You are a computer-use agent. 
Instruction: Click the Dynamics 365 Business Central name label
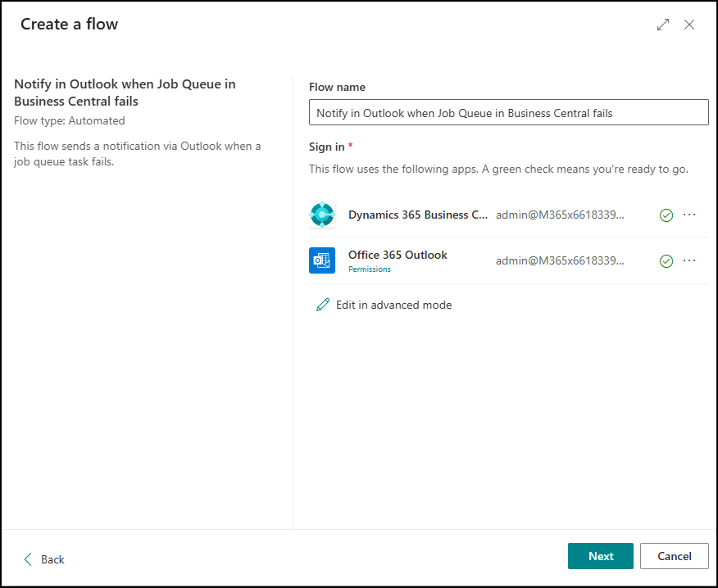pos(418,215)
